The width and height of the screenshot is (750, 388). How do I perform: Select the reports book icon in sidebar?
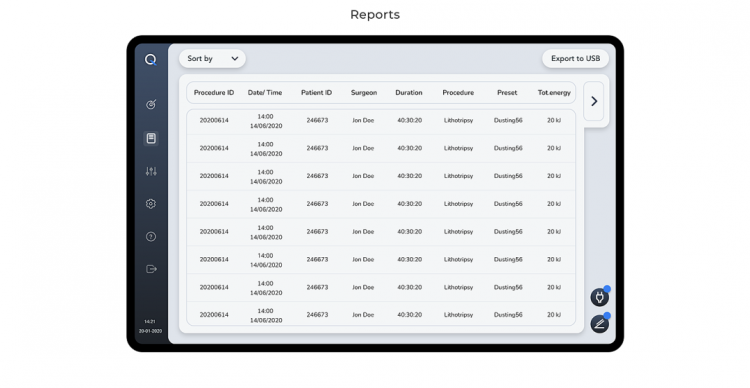(x=151, y=138)
